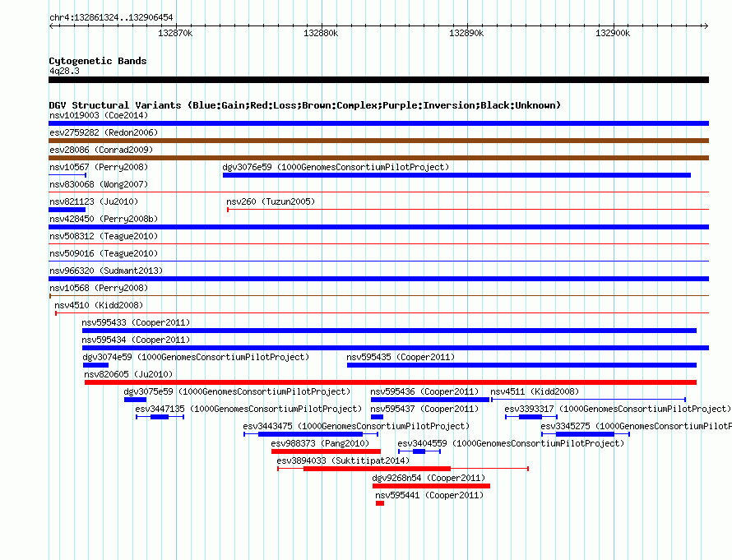732x560 pixels.
Task: Click the nsv1019003 (Coe2014) blue gain bar
Action: (378, 123)
